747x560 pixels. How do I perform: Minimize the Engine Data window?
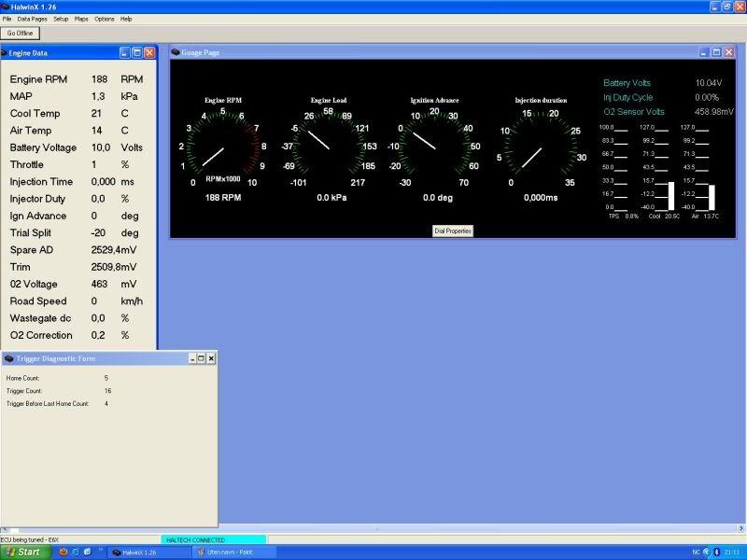click(124, 53)
